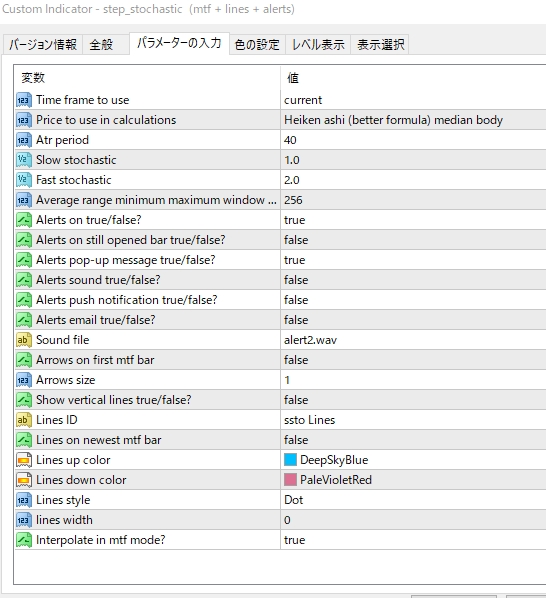Click the bool icon beside Arrows on first mtf bar
The image size is (546, 598).
[x=24, y=360]
